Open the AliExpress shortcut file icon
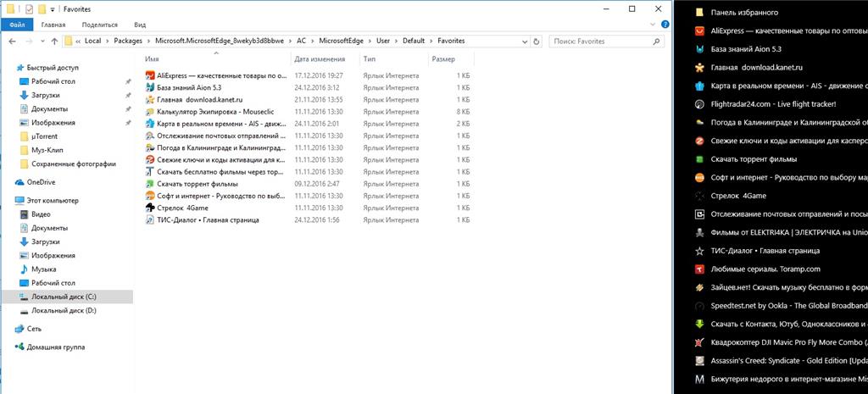The height and width of the screenshot is (394, 868). pyautogui.click(x=149, y=75)
